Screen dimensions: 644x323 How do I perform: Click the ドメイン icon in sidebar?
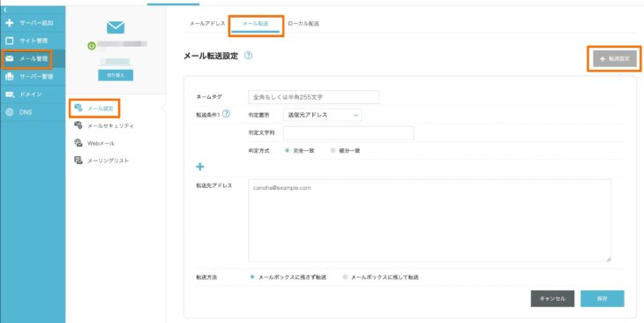tap(10, 94)
